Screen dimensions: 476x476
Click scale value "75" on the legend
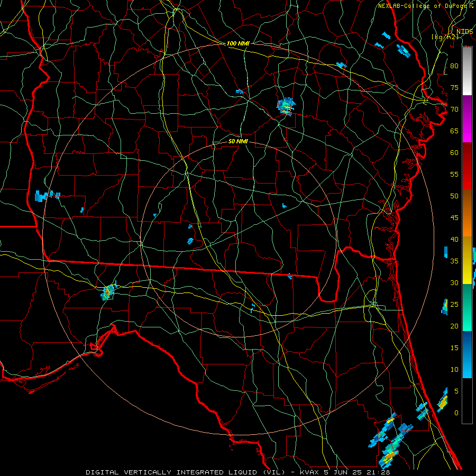(454, 87)
